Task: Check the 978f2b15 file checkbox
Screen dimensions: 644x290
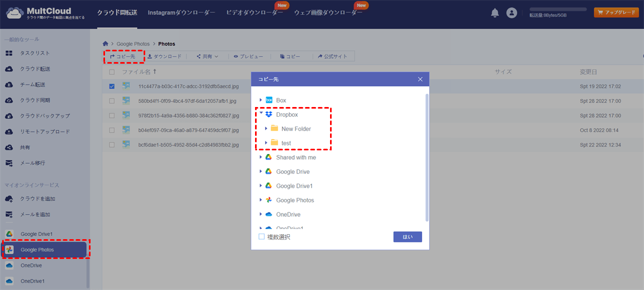Action: click(112, 115)
